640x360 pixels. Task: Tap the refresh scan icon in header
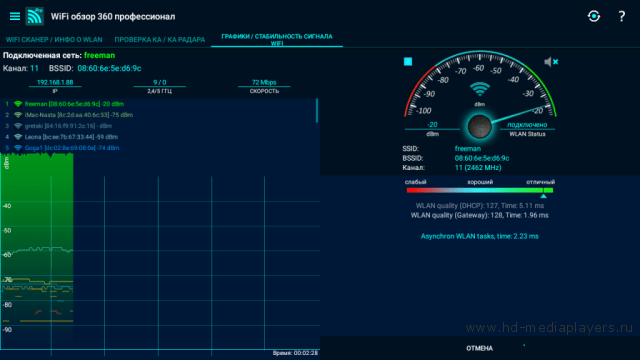(x=594, y=16)
